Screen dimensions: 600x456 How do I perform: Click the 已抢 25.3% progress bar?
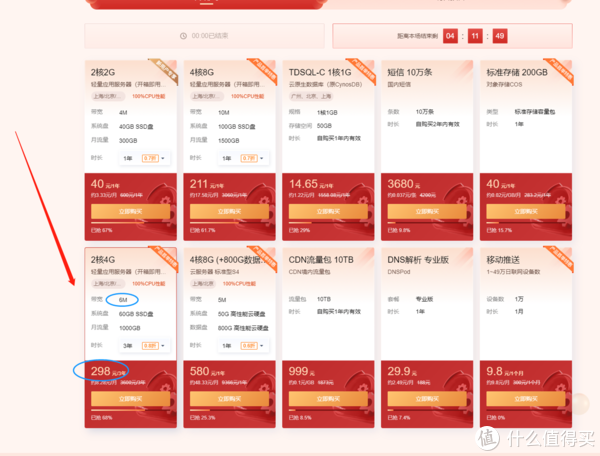click(229, 410)
